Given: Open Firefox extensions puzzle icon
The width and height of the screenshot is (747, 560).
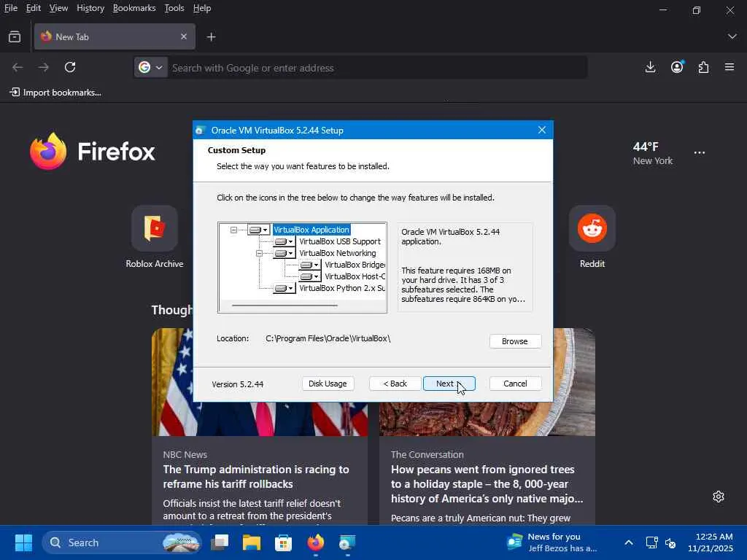Looking at the screenshot, I should [x=704, y=68].
